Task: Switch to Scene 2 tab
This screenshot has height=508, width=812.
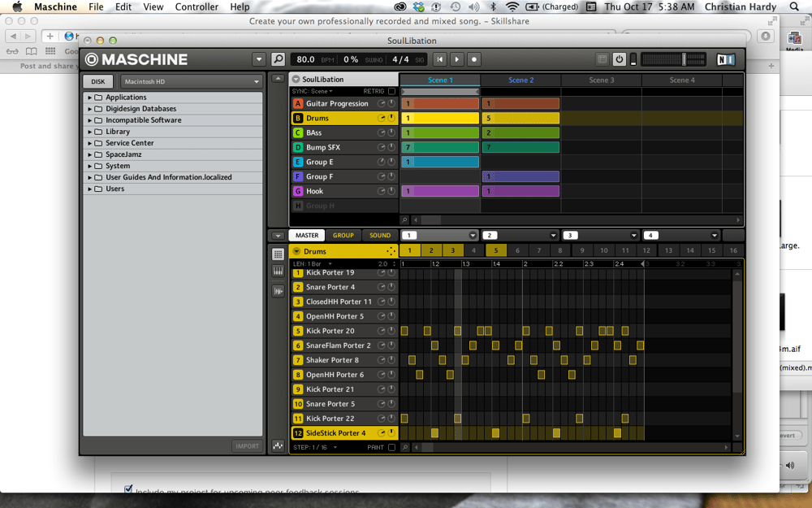Action: [521, 80]
